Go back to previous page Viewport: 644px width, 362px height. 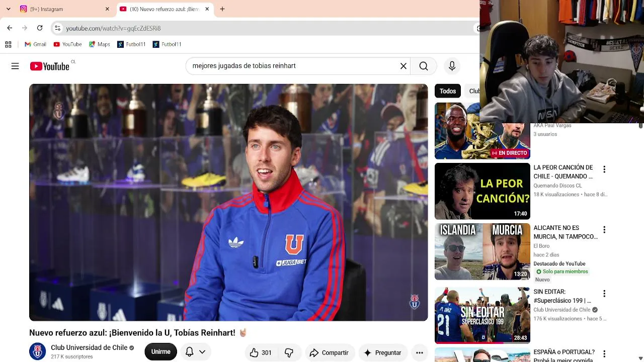[x=10, y=28]
